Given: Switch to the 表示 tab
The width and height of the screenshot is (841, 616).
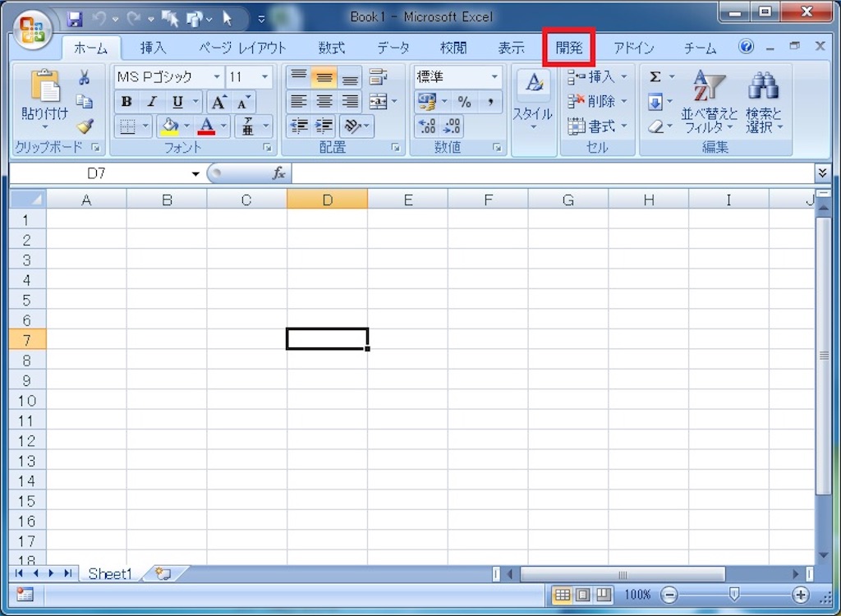Looking at the screenshot, I should [x=511, y=48].
